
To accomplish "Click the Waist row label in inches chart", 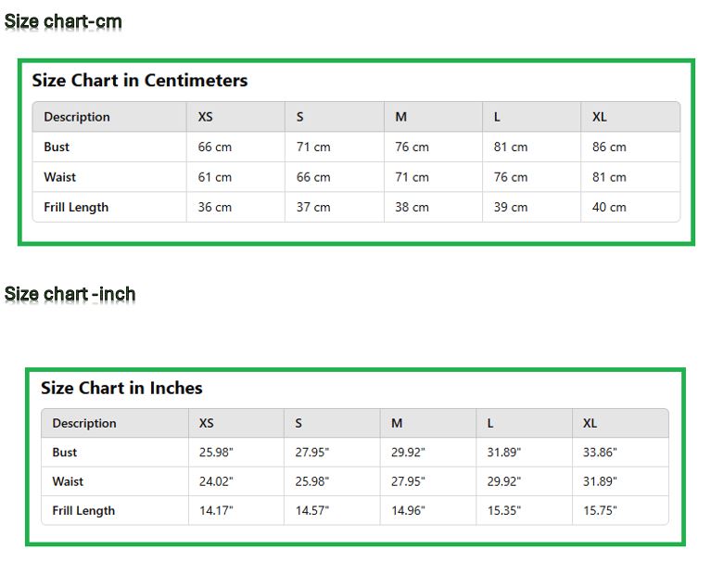I will pos(68,481).
